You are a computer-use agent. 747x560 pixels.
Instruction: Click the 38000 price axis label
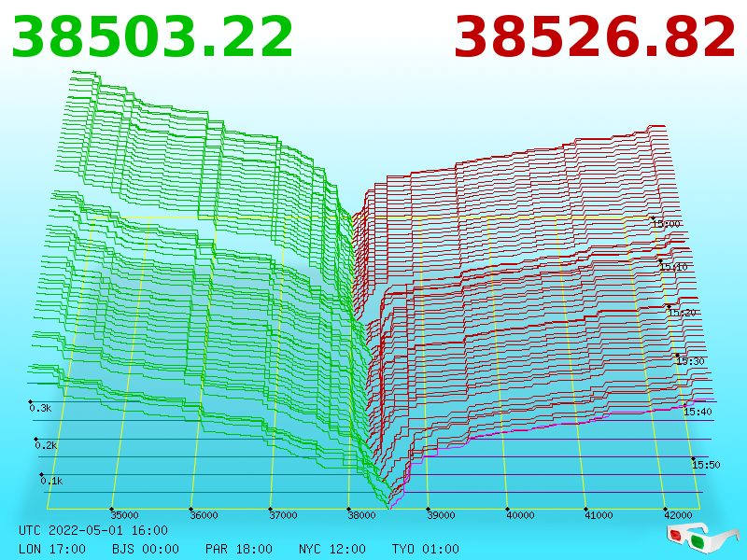361,515
